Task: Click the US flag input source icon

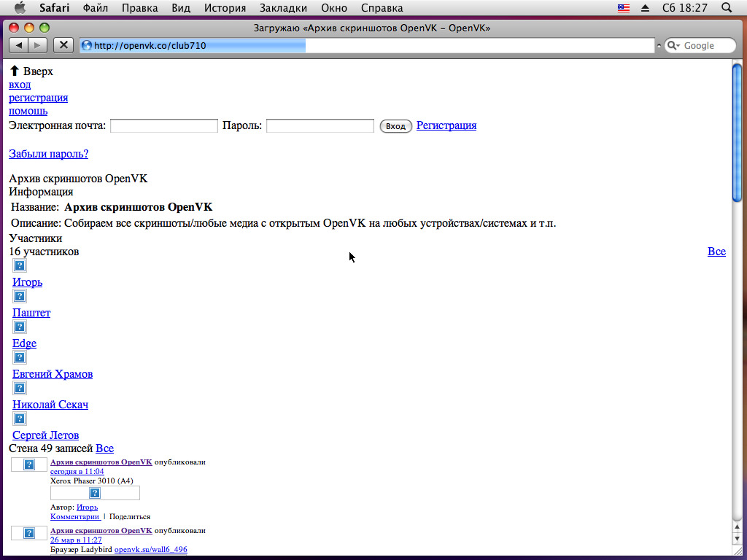Action: 624,8
